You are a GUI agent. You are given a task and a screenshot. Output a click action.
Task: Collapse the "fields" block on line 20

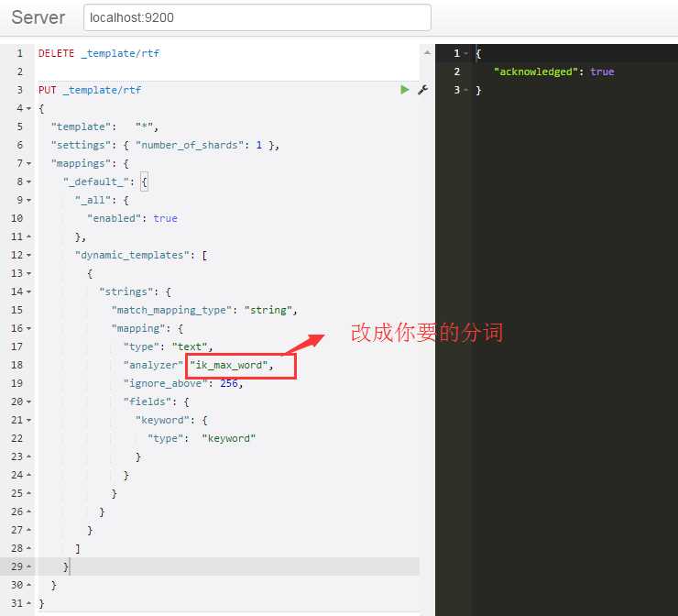[29, 401]
